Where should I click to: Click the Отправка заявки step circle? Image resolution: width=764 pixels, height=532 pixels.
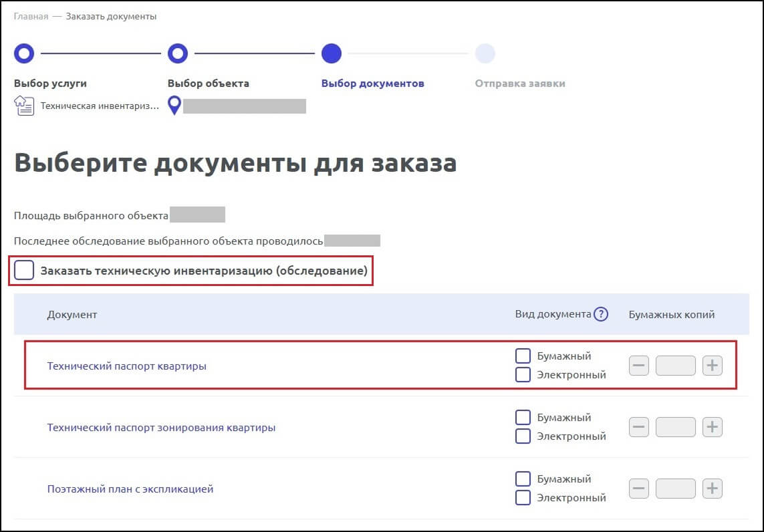click(485, 53)
